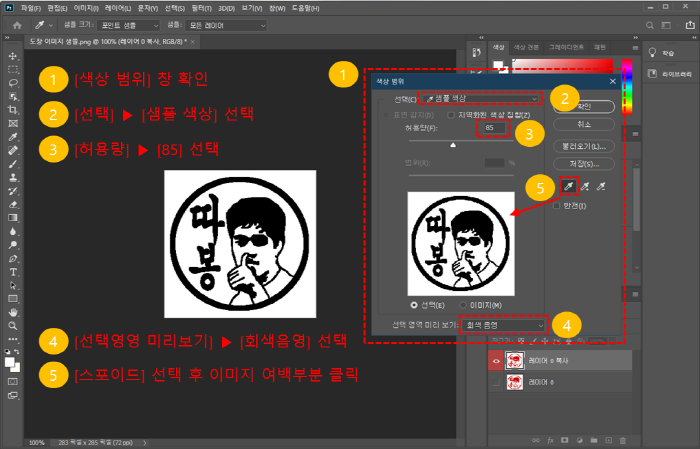Select the Zoom tool
This screenshot has width=700, height=449.
click(13, 326)
